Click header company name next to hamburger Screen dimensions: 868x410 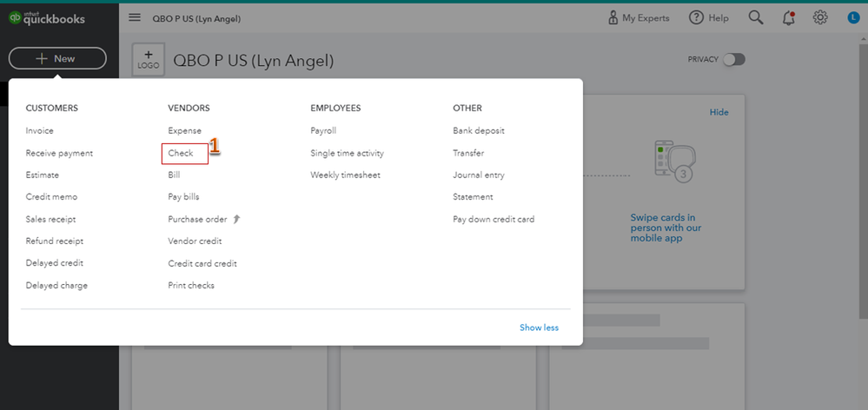tap(196, 19)
